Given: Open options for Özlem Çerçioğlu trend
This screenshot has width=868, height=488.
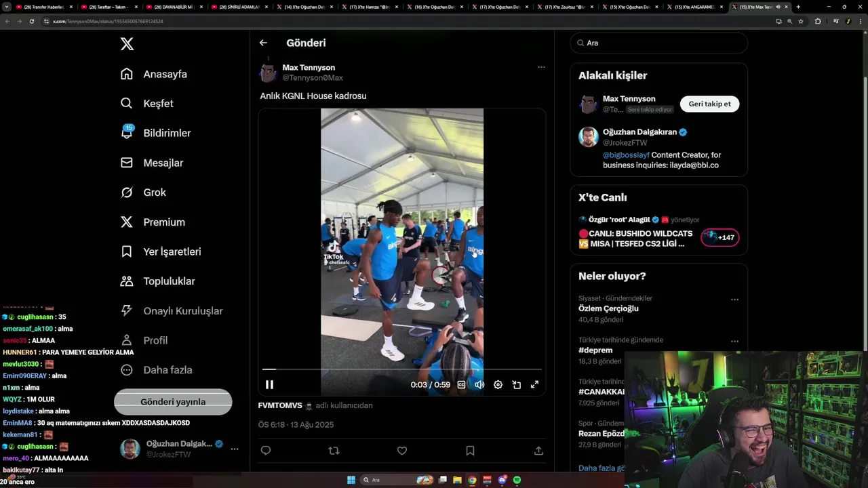Looking at the screenshot, I should tap(734, 299).
